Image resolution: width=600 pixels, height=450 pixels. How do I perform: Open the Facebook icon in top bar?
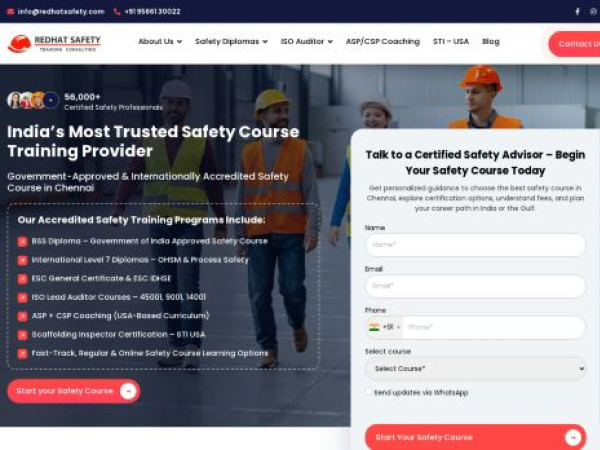[x=577, y=11]
